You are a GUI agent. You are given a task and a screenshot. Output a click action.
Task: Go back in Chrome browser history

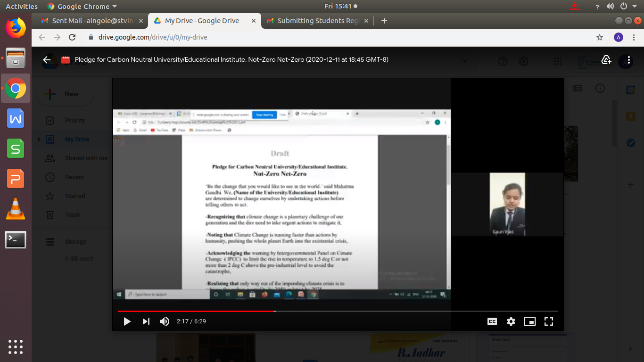[42, 37]
